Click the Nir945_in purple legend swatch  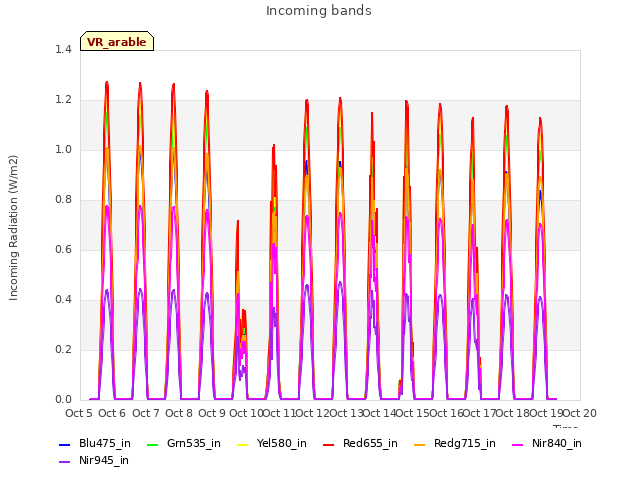tap(64, 462)
